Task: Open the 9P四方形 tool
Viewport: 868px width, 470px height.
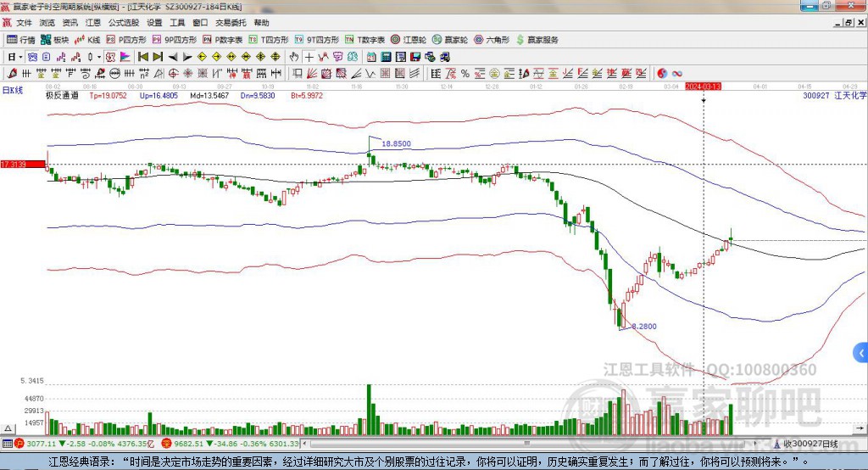Action: tap(175, 40)
